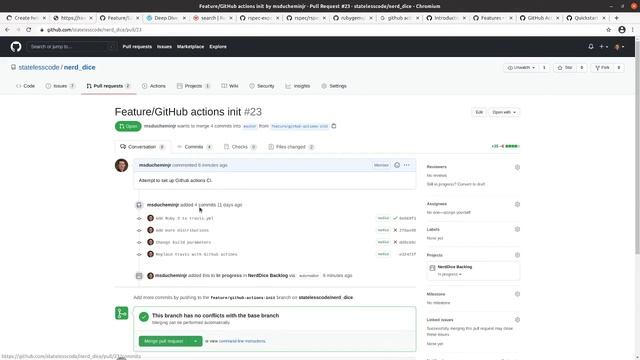Focus the Search or jump to field
The image size is (640, 360).
pos(71,47)
